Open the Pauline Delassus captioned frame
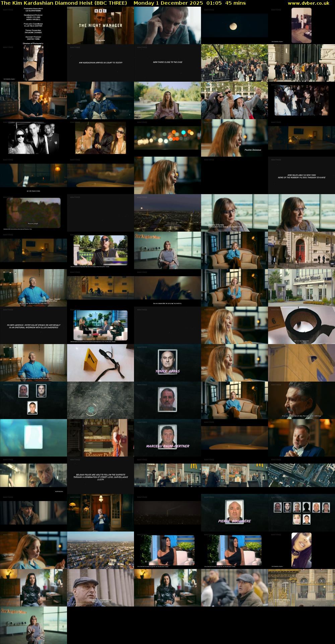The image size is (335, 644). [234, 138]
